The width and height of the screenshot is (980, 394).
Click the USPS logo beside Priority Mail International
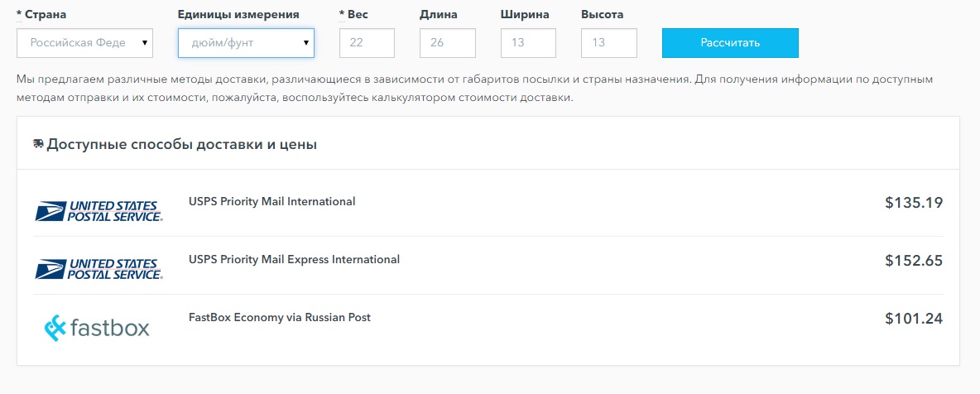98,210
